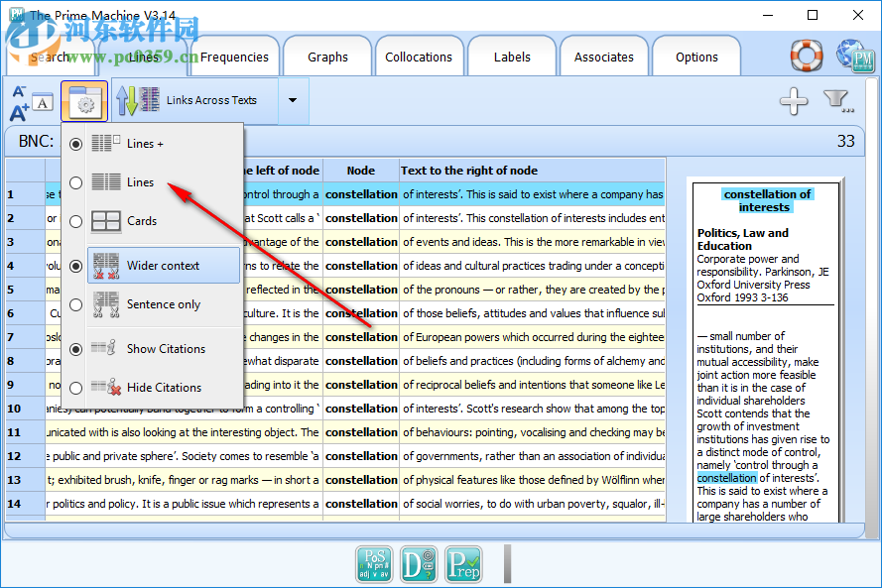882x588 pixels.
Task: Open the filter funnel icon
Action: coord(837,101)
